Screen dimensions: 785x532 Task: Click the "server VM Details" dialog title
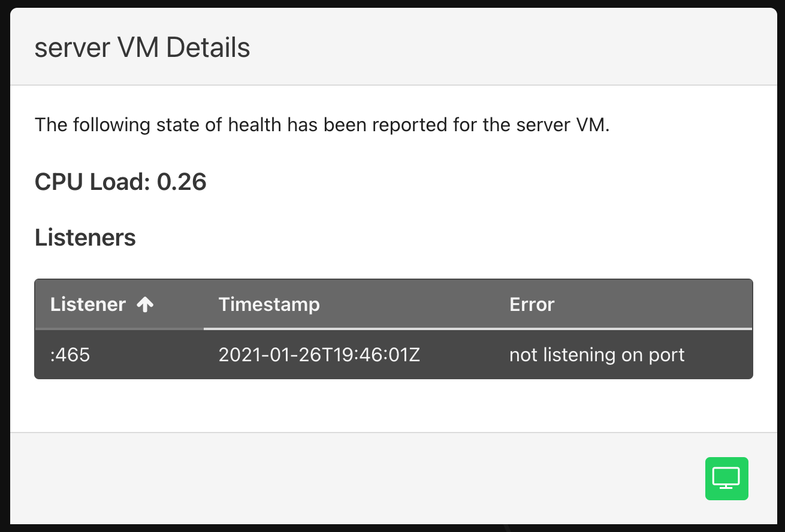(x=142, y=47)
